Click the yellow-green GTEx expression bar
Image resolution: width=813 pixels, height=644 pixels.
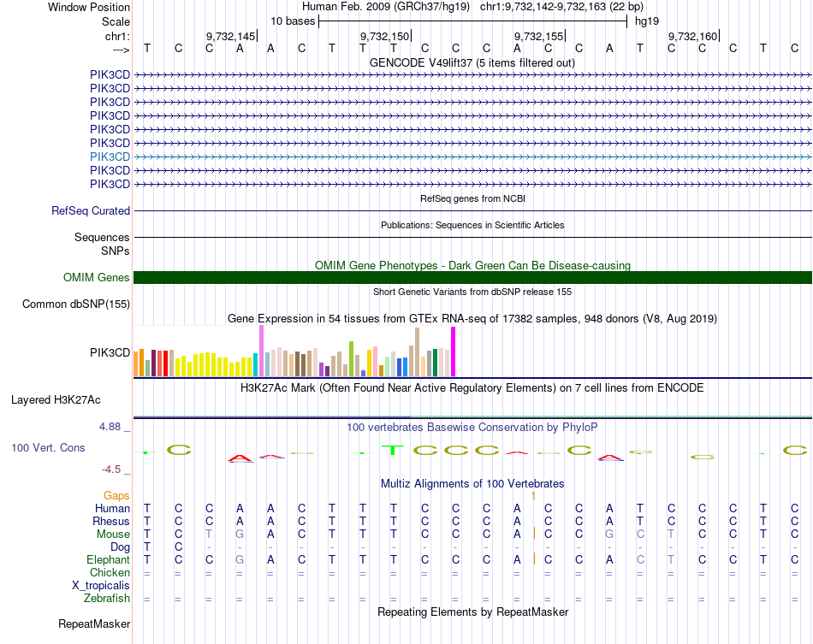[x=351, y=358]
